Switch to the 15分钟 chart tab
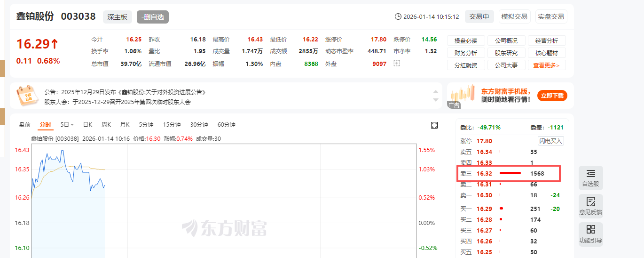Viewport: 644px width, 258px height. click(172, 125)
